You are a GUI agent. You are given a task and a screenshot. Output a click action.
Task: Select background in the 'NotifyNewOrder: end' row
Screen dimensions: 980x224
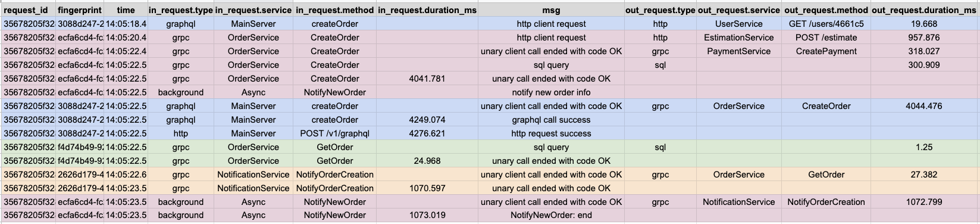coord(180,216)
